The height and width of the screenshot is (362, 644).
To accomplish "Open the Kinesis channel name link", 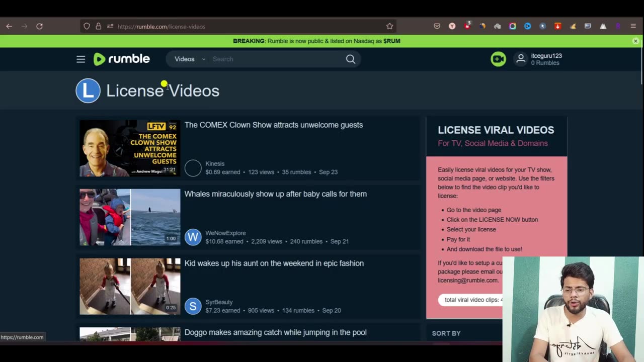I will coord(215,164).
